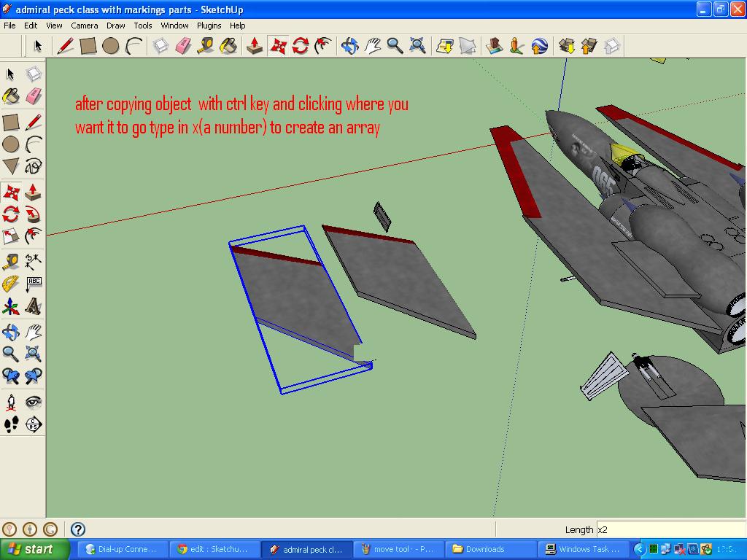The height and width of the screenshot is (560, 747).
Task: Select Line pencil in top toolbar
Action: tap(65, 46)
